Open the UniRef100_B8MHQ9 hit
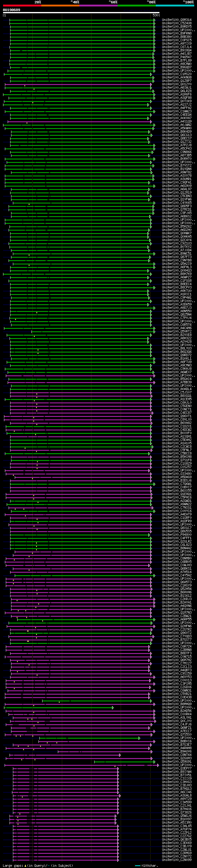The width and height of the screenshot is (197, 868). [177, 704]
